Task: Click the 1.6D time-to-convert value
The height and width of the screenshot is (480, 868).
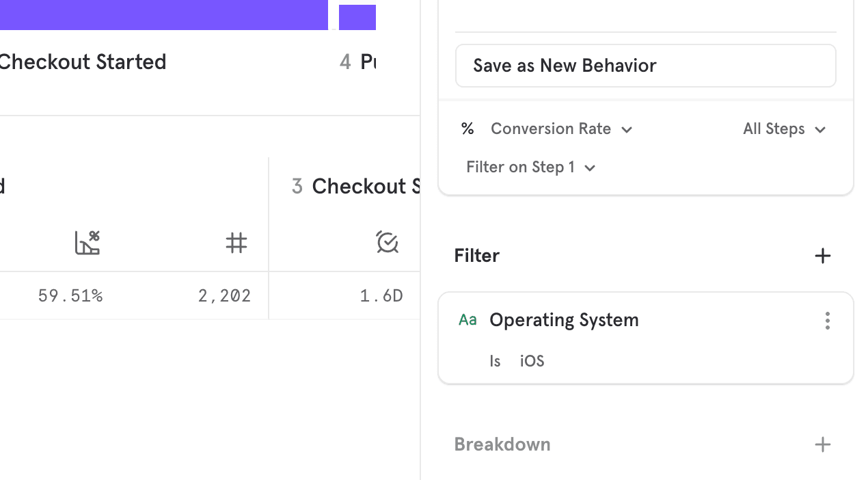Action: click(381, 295)
